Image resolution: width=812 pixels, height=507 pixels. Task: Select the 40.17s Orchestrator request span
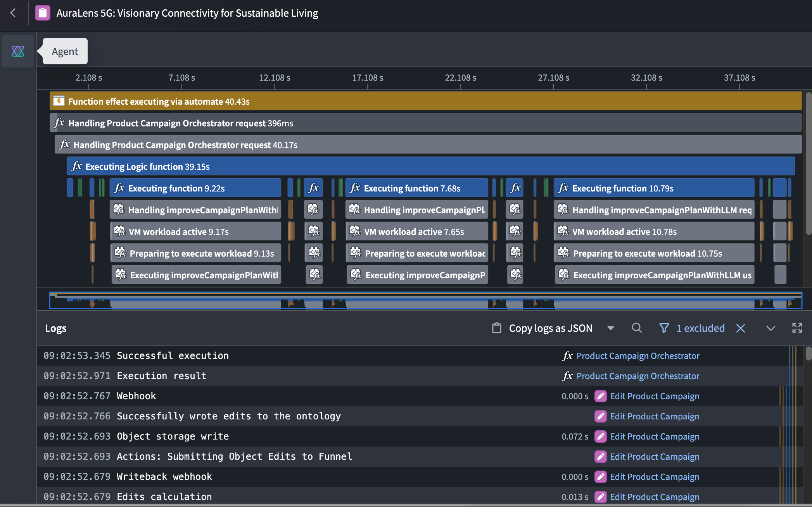pos(428,145)
